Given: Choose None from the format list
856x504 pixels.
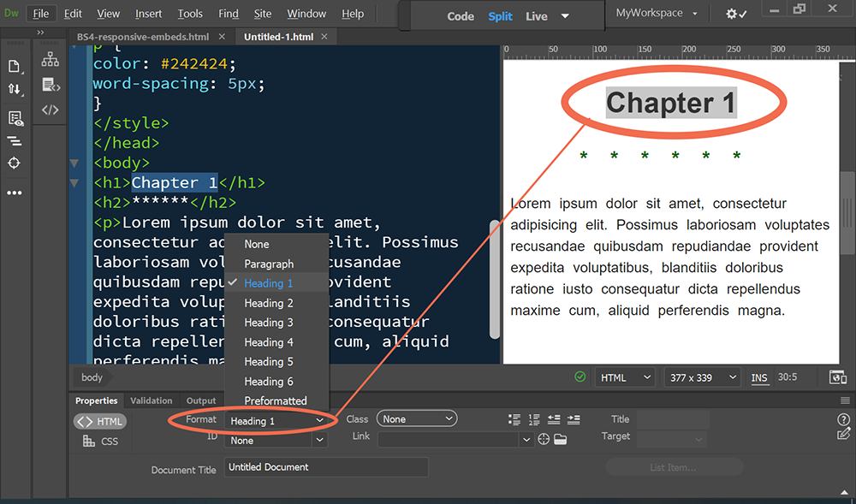Looking at the screenshot, I should pyautogui.click(x=276, y=245).
